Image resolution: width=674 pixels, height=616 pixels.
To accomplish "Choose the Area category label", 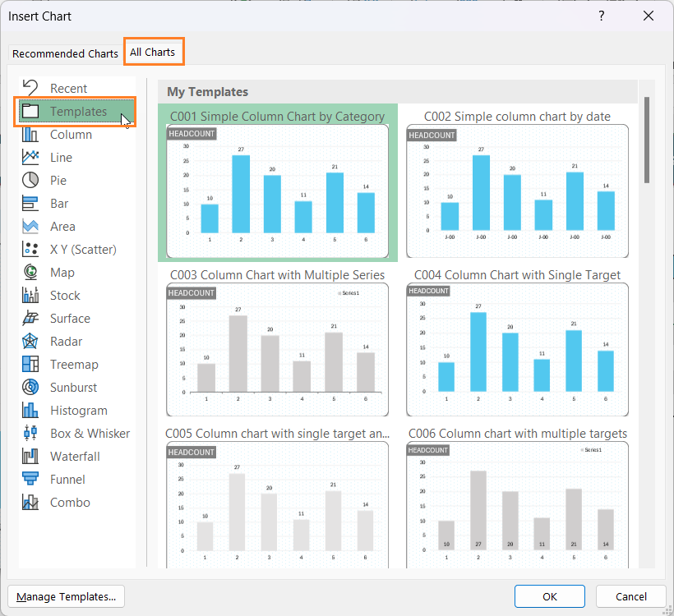I will (62, 227).
